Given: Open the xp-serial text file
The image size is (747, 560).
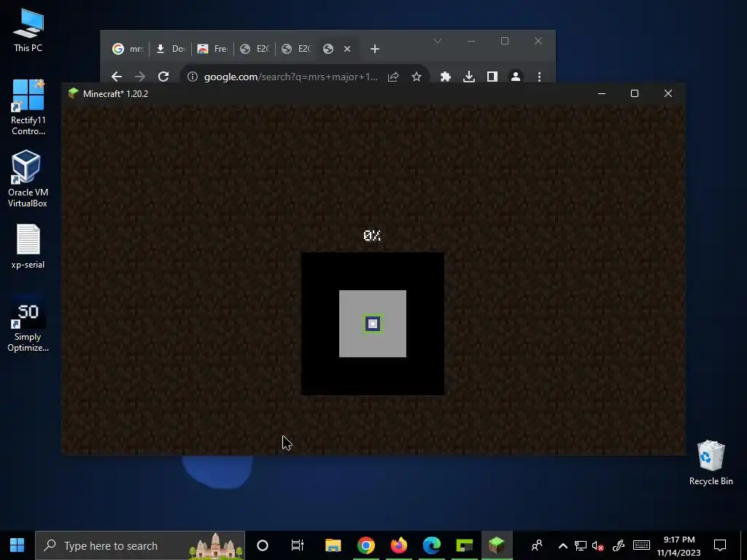Looking at the screenshot, I should tap(28, 246).
